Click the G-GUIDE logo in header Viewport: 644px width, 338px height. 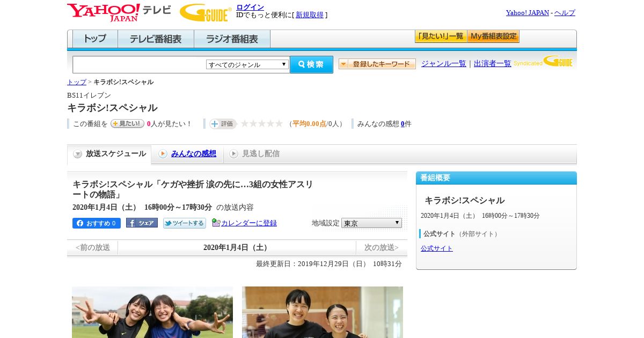[x=206, y=12]
